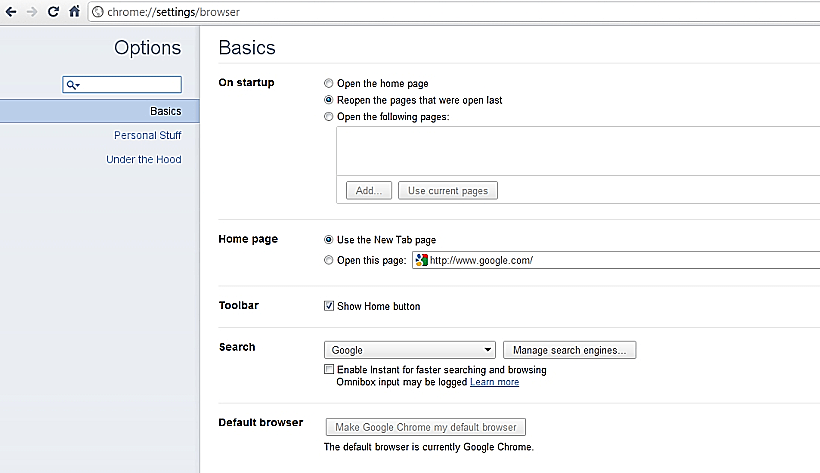Select "Open the following pages" radio button
The height and width of the screenshot is (473, 820).
tap(329, 117)
